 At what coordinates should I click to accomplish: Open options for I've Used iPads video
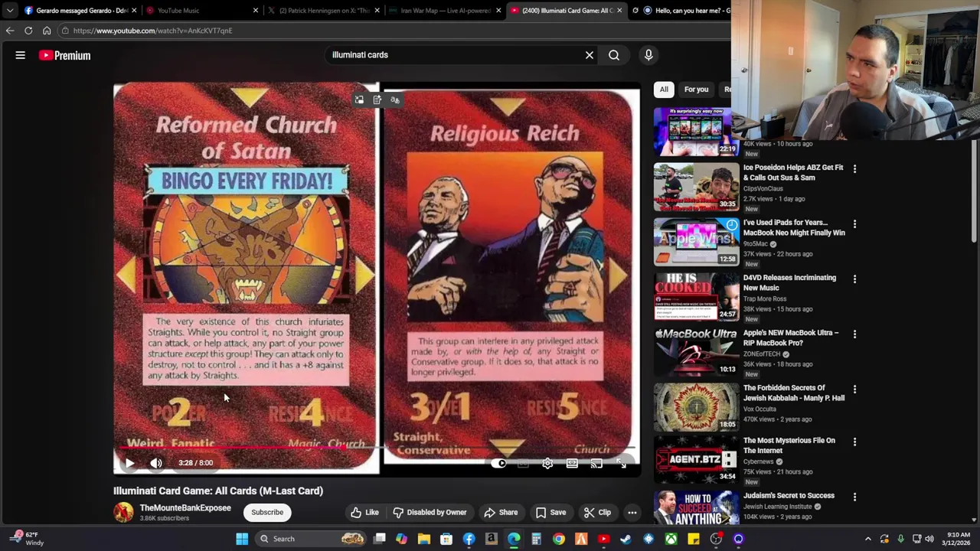854,223
